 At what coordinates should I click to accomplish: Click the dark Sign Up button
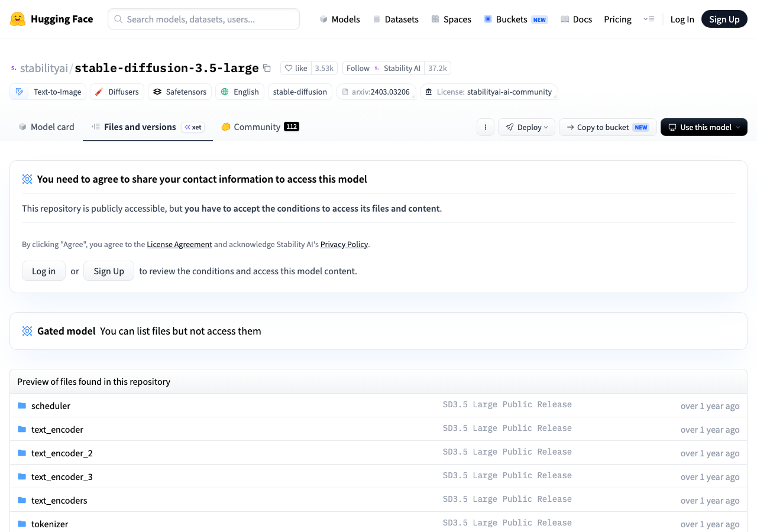pos(724,19)
